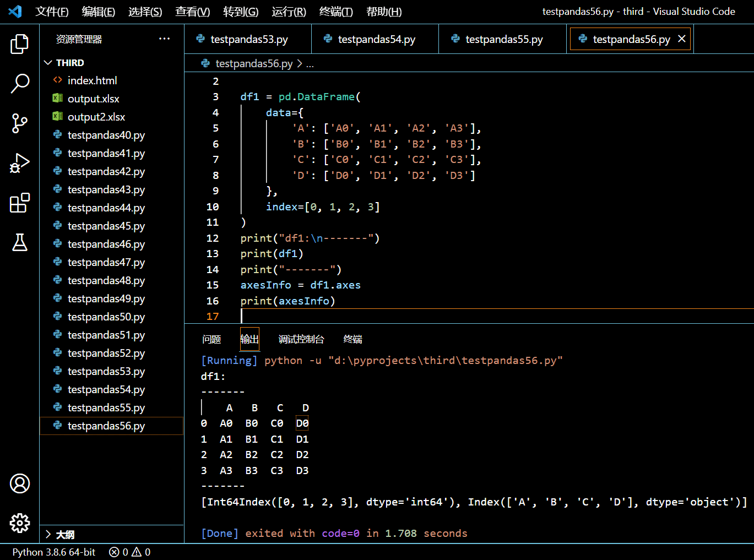Select testpandas56.py in the explorer list

coord(112,426)
